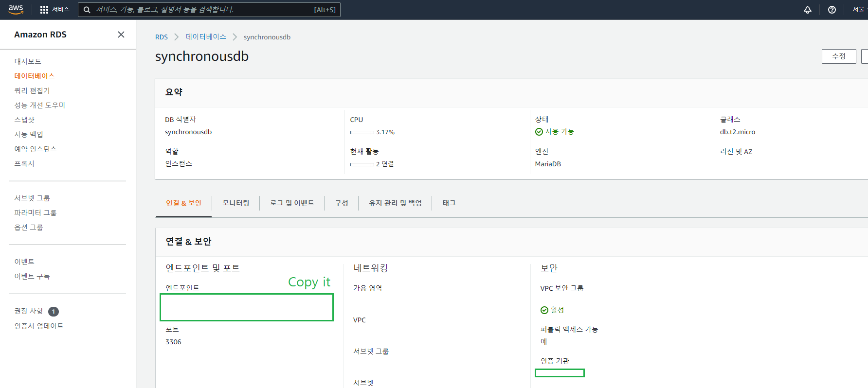Open 성능 개선 도우미 in sidebar

[40, 105]
